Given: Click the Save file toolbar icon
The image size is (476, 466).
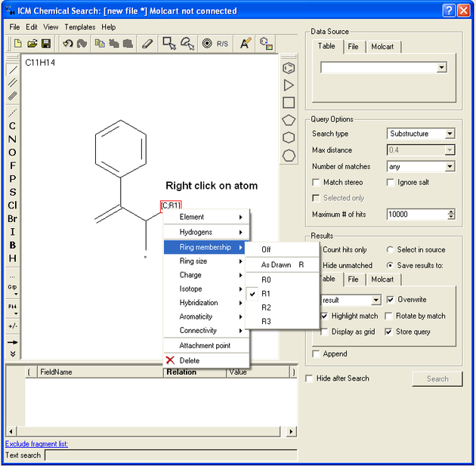Looking at the screenshot, I should click(46, 44).
